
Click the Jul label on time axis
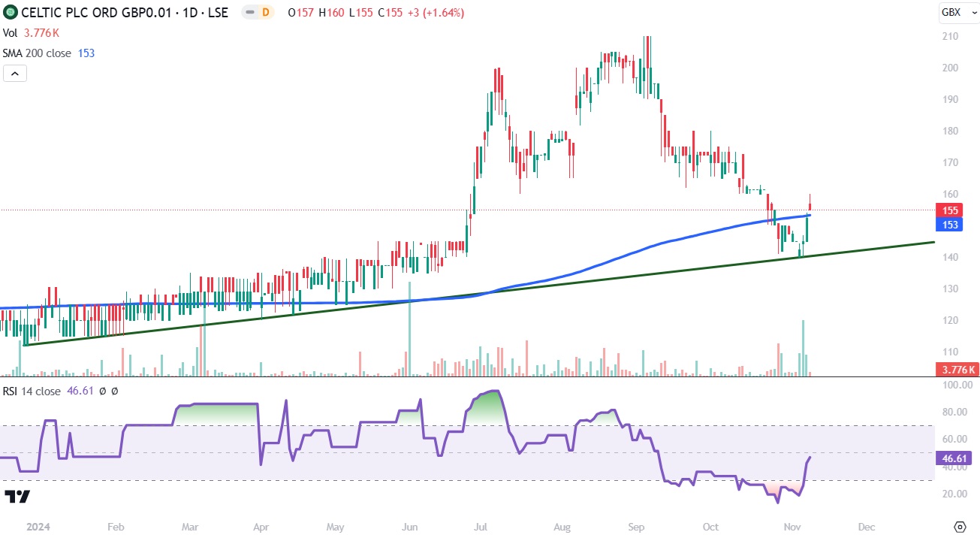coord(481,526)
